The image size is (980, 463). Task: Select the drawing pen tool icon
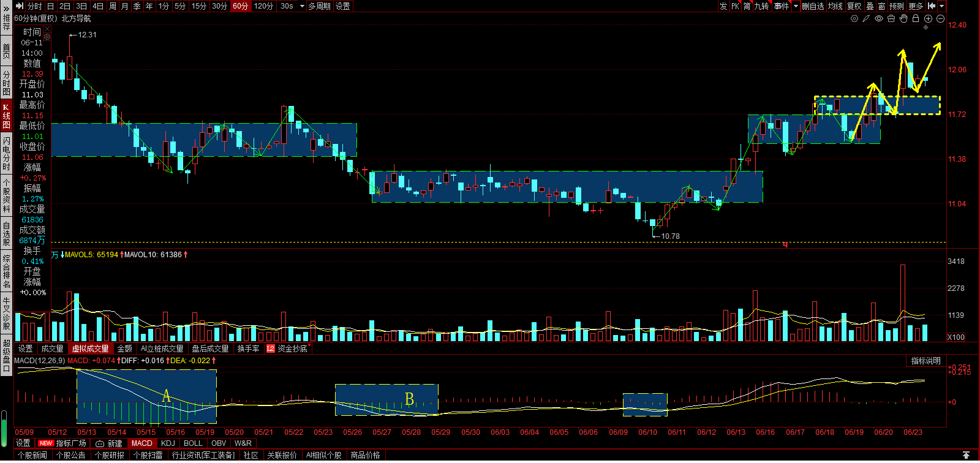866,19
